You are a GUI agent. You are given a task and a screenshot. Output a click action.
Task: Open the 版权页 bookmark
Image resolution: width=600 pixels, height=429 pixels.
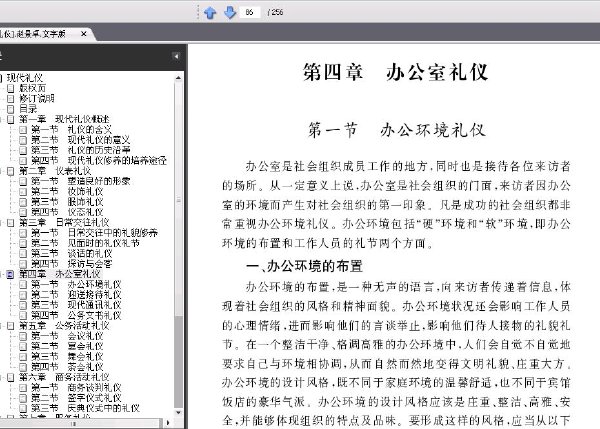33,88
